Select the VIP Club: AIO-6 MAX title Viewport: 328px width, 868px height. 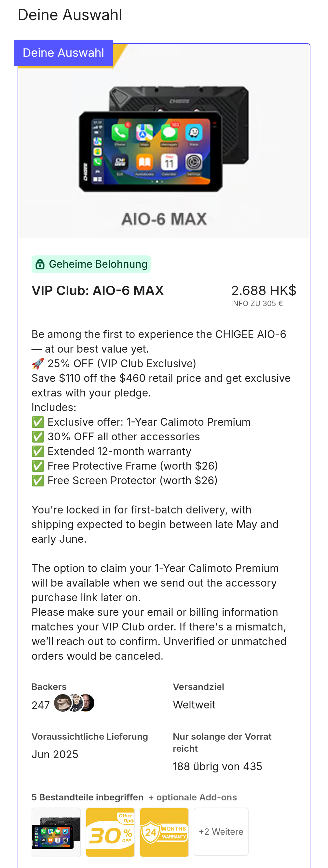click(98, 291)
